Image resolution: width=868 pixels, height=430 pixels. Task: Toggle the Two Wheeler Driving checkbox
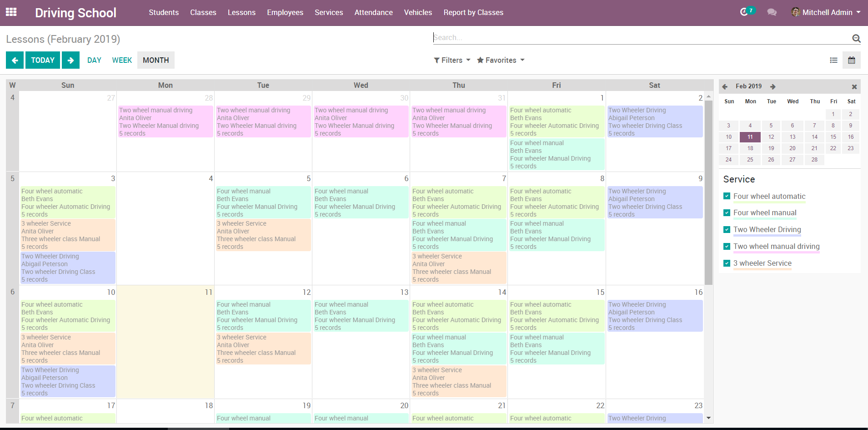coord(727,229)
